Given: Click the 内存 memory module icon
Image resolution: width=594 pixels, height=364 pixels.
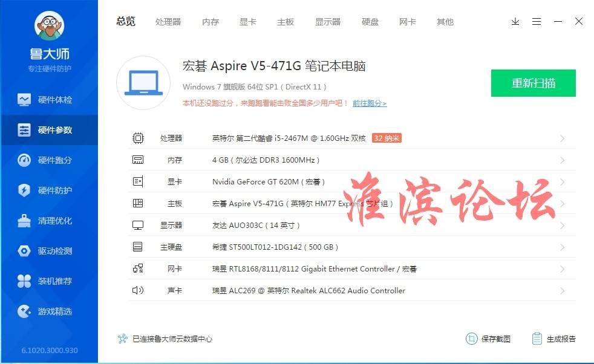Looking at the screenshot, I should pos(138,160).
